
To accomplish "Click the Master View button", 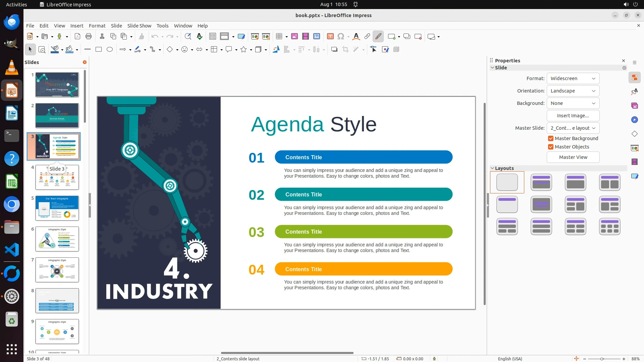I will [573, 157].
